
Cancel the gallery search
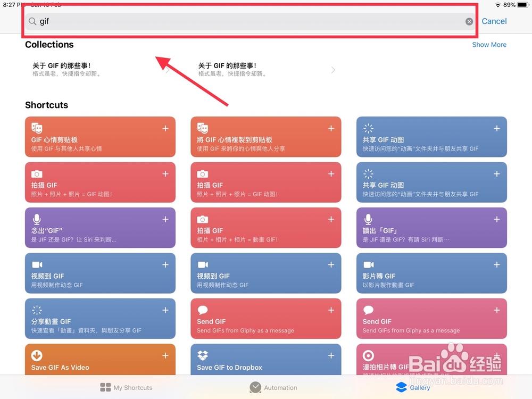[x=494, y=21]
